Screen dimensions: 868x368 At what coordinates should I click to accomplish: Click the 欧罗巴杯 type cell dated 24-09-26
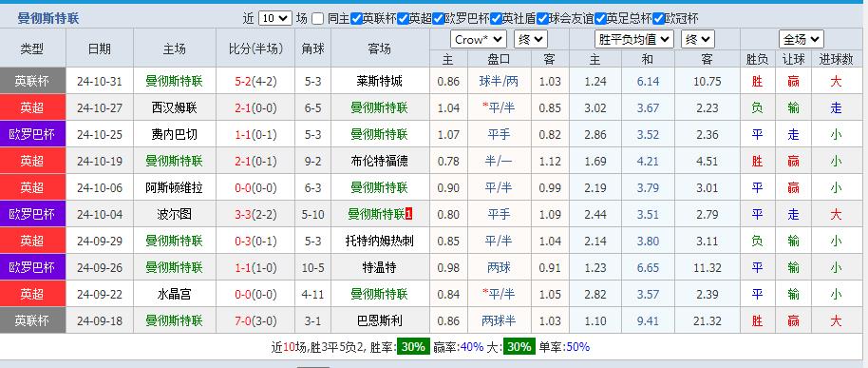[32, 268]
